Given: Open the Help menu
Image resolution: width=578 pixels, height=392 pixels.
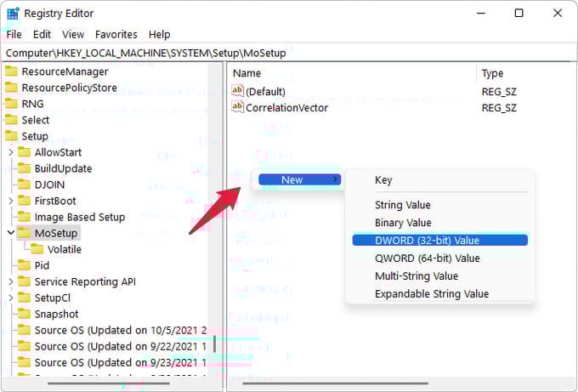Looking at the screenshot, I should click(159, 35).
